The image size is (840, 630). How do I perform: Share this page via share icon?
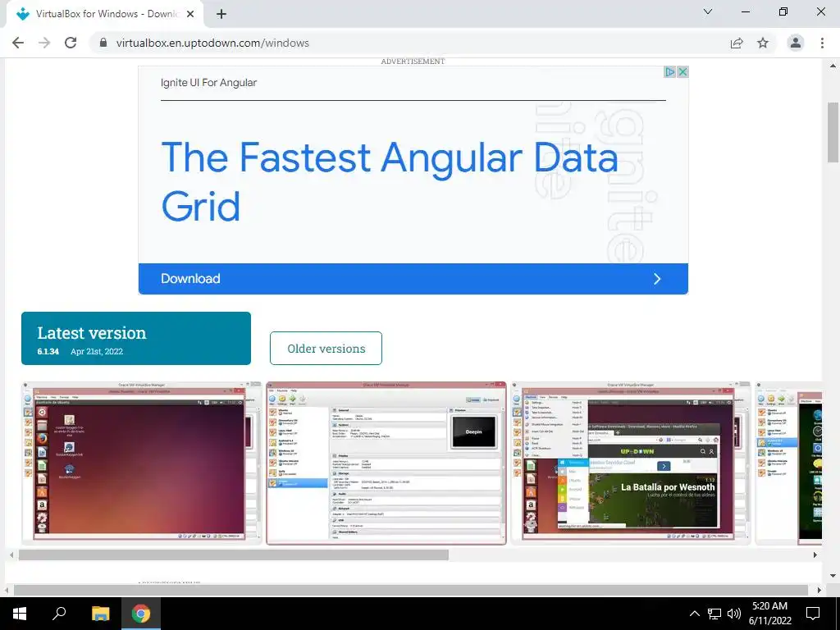tap(737, 43)
